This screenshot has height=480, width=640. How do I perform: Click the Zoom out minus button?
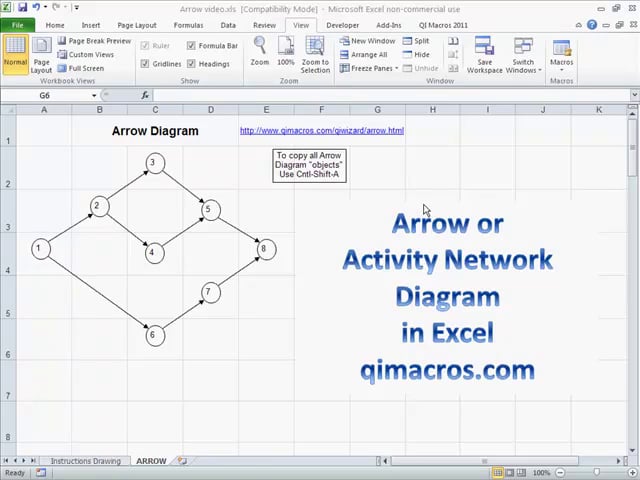coord(560,473)
